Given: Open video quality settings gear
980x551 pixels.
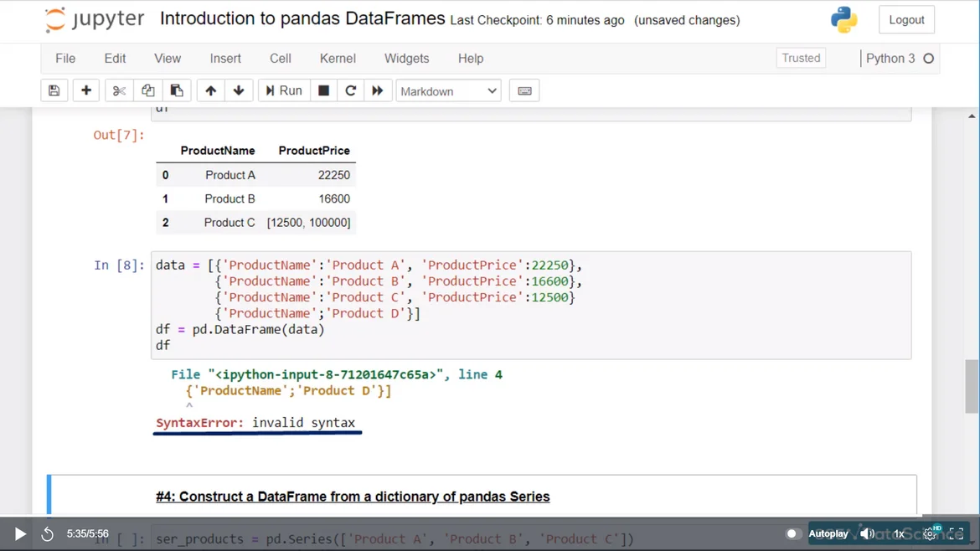Looking at the screenshot, I should point(929,533).
